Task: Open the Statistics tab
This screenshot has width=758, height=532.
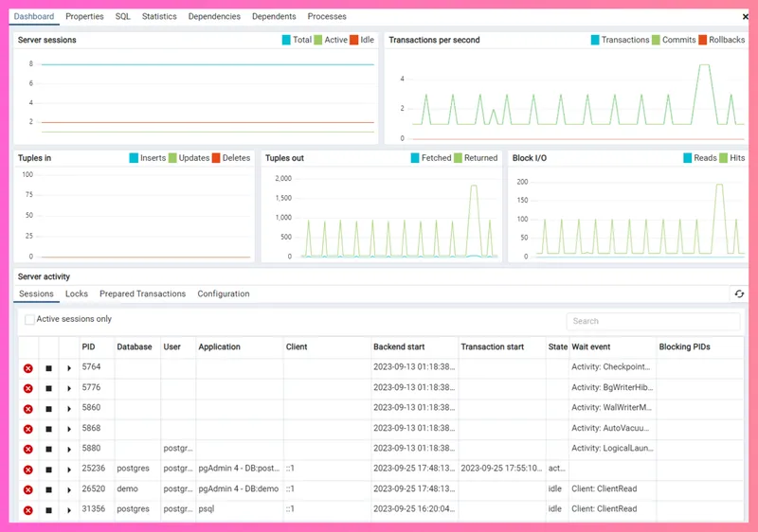Action: pyautogui.click(x=159, y=16)
